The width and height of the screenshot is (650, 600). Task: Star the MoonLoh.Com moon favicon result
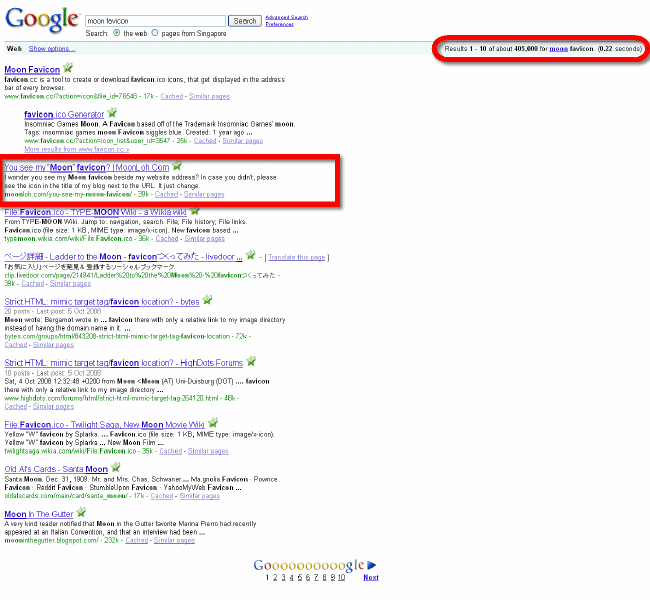pyautogui.click(x=177, y=166)
